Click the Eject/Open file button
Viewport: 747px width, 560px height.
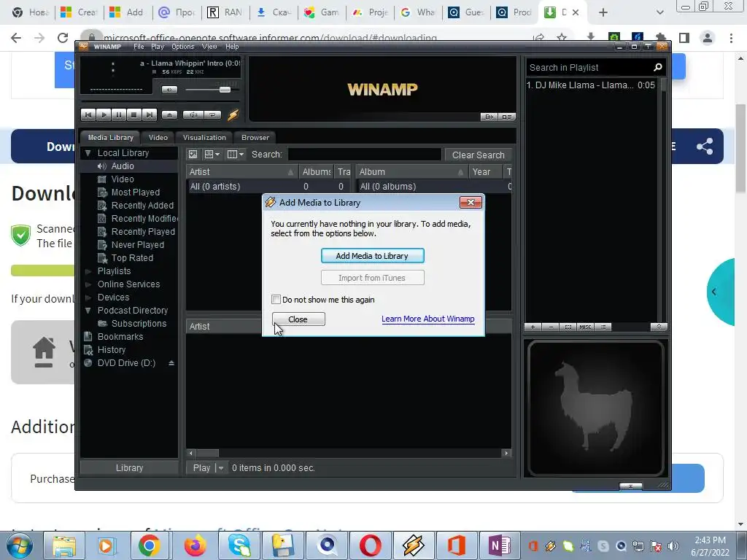point(169,114)
